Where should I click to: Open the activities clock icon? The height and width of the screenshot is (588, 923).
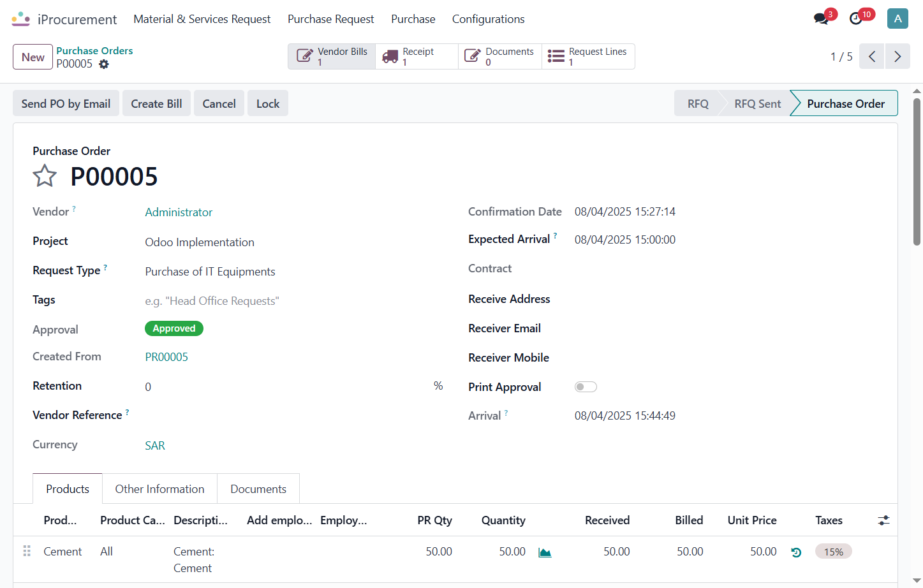pos(856,18)
